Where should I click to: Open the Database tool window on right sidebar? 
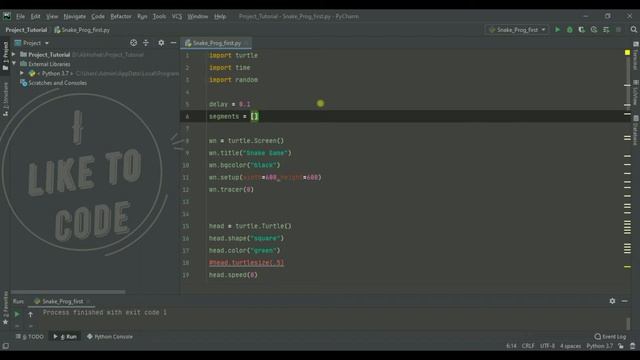[x=636, y=131]
